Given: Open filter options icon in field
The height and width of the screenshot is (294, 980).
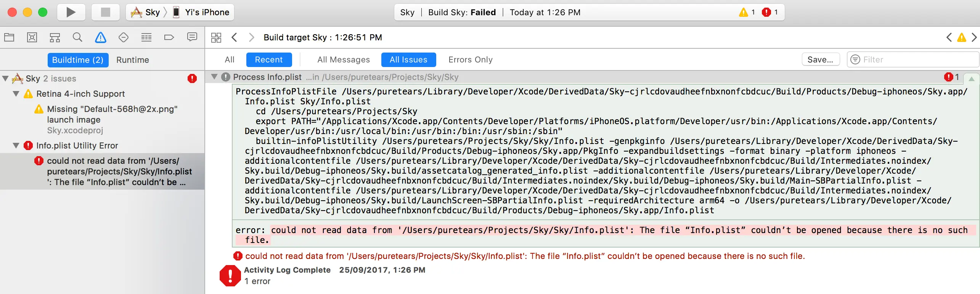Looking at the screenshot, I should [855, 59].
